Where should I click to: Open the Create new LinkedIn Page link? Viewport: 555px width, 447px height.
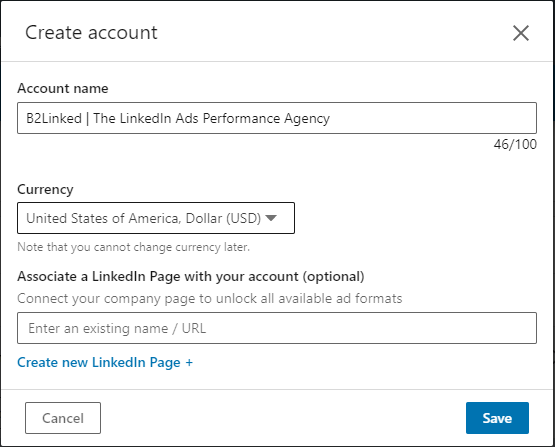105,362
